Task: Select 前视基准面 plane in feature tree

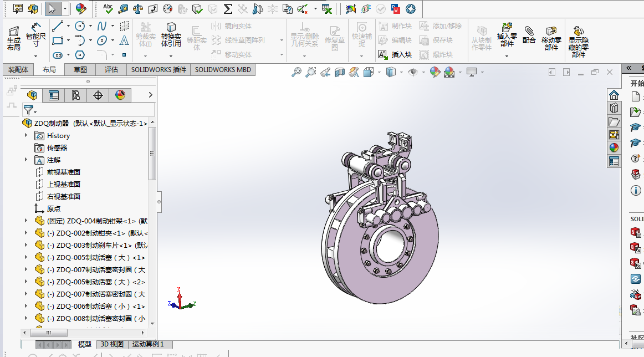Action: 63,172
